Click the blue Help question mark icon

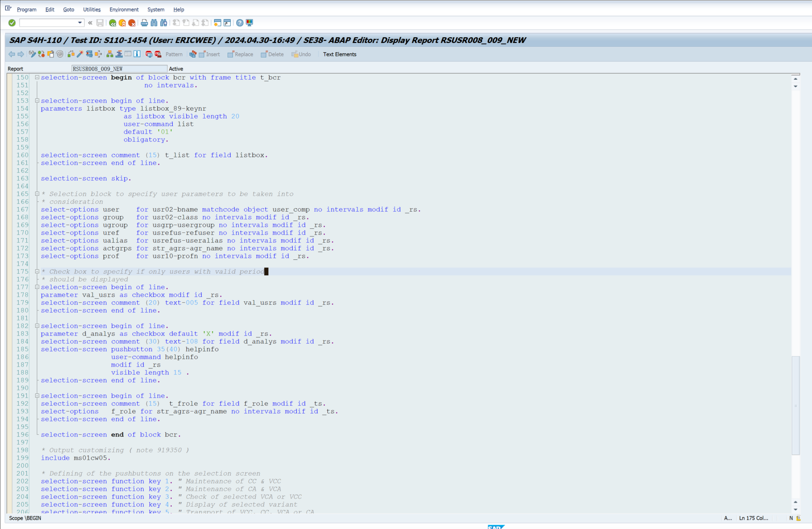(x=239, y=23)
